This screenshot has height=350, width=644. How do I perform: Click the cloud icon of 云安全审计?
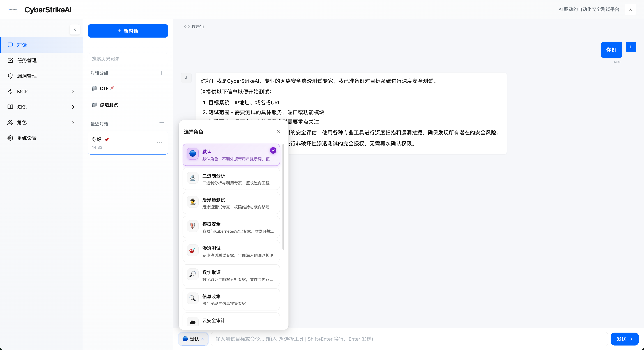192,322
